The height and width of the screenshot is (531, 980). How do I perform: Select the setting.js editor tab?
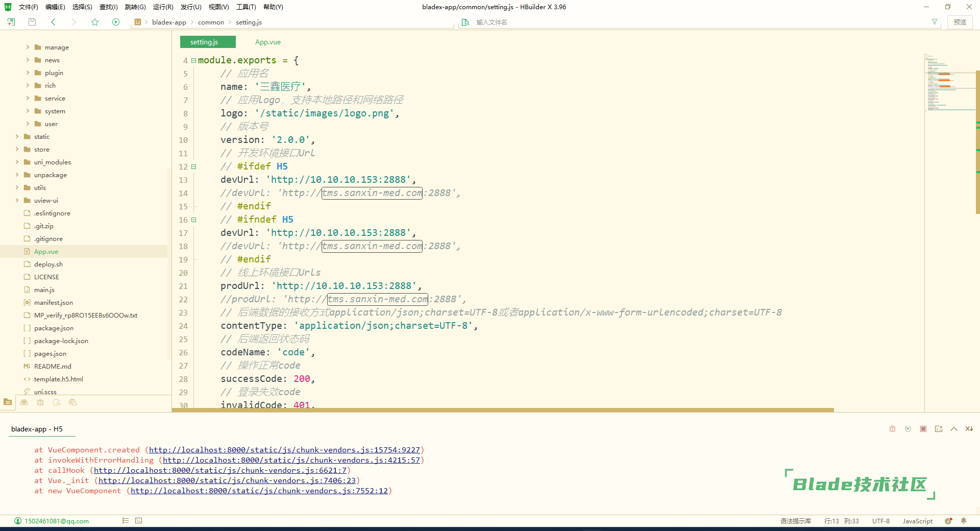coord(208,42)
